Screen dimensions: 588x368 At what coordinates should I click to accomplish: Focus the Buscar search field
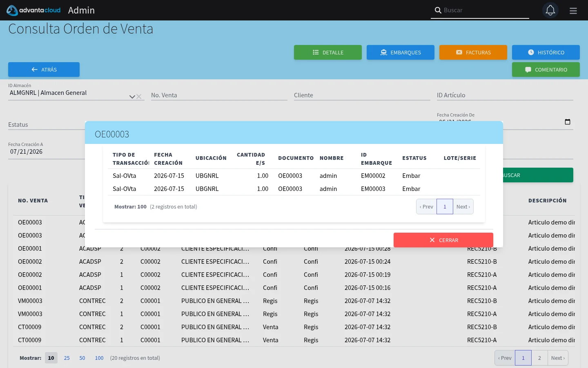pyautogui.click(x=486, y=10)
